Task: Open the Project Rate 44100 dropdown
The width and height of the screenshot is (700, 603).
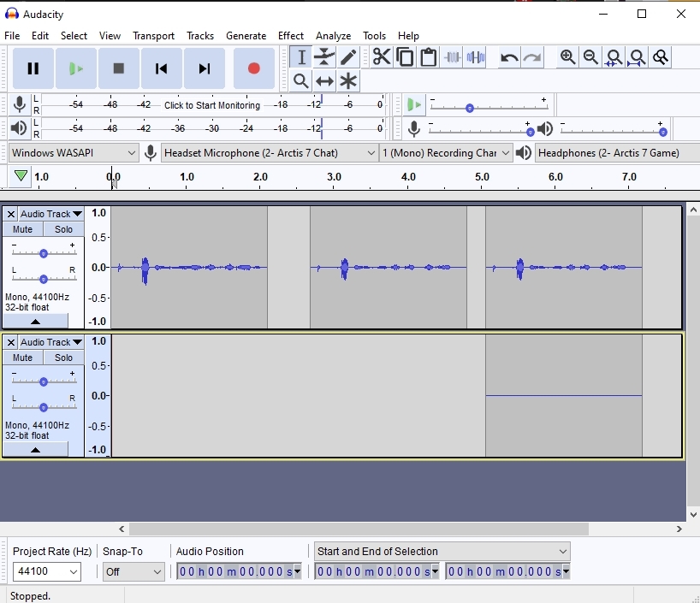Action: [47, 571]
